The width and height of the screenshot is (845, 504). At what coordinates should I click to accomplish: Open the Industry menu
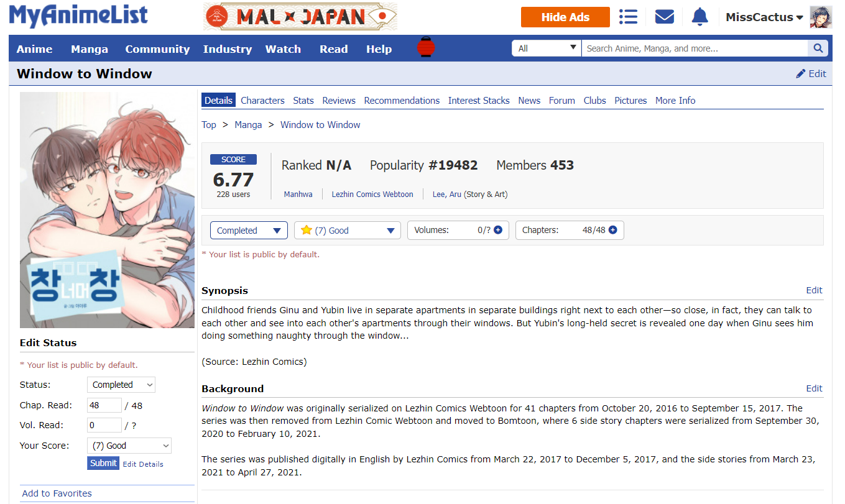(228, 49)
